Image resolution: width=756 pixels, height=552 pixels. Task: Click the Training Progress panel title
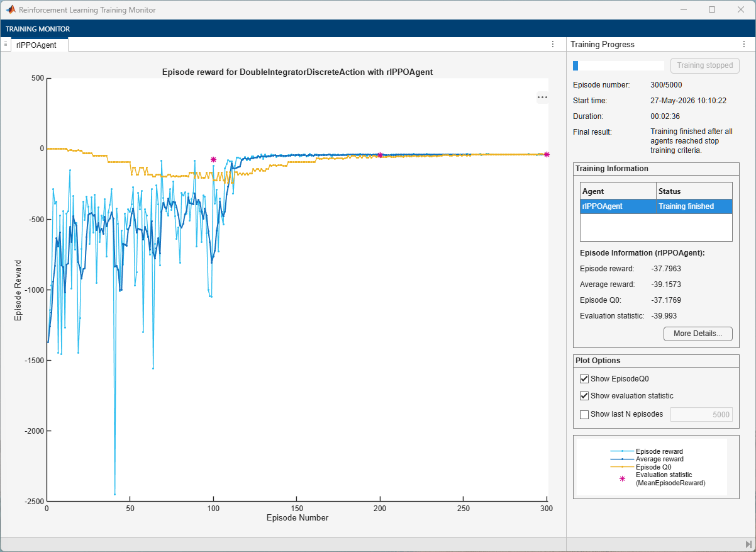(603, 45)
